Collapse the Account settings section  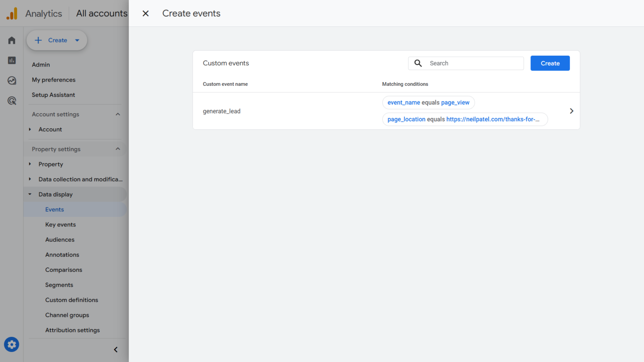(118, 114)
